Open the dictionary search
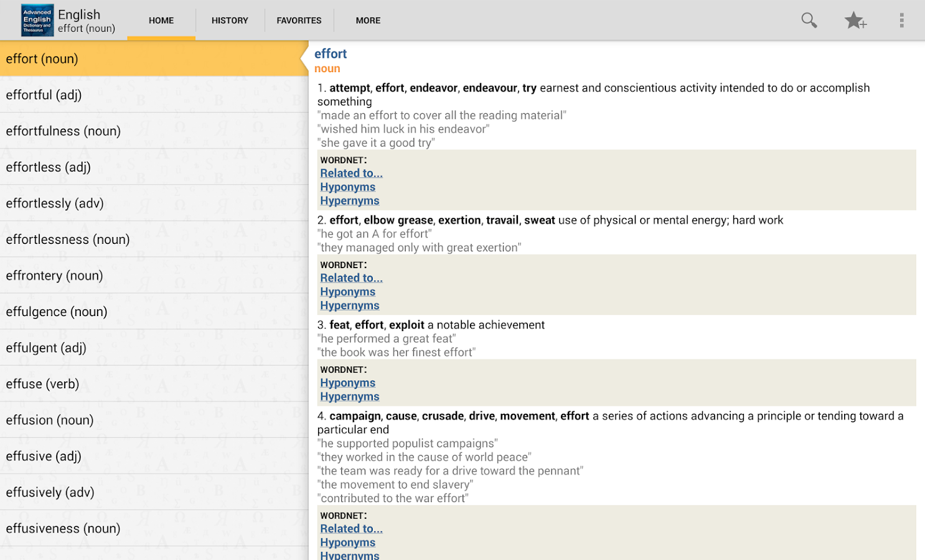Viewport: 925px width, 560px height. coord(809,20)
